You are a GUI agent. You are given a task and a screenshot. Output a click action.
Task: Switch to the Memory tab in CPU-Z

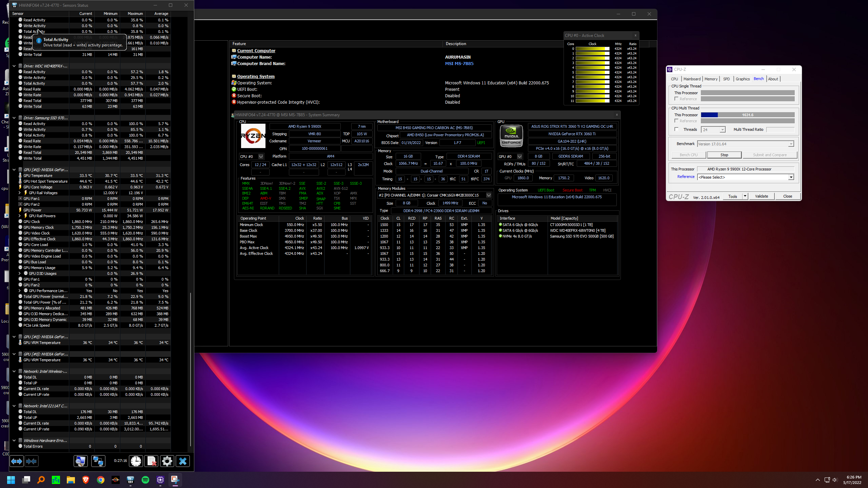pos(711,79)
